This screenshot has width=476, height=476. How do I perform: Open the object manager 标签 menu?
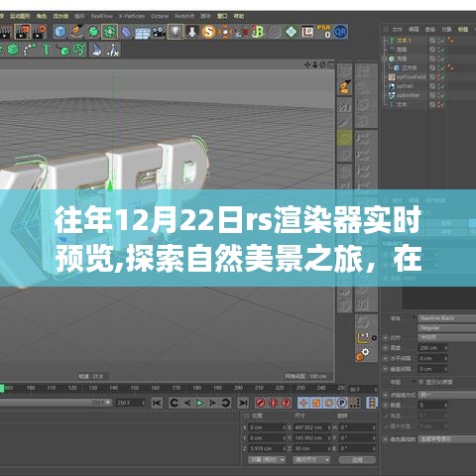click(x=463, y=30)
